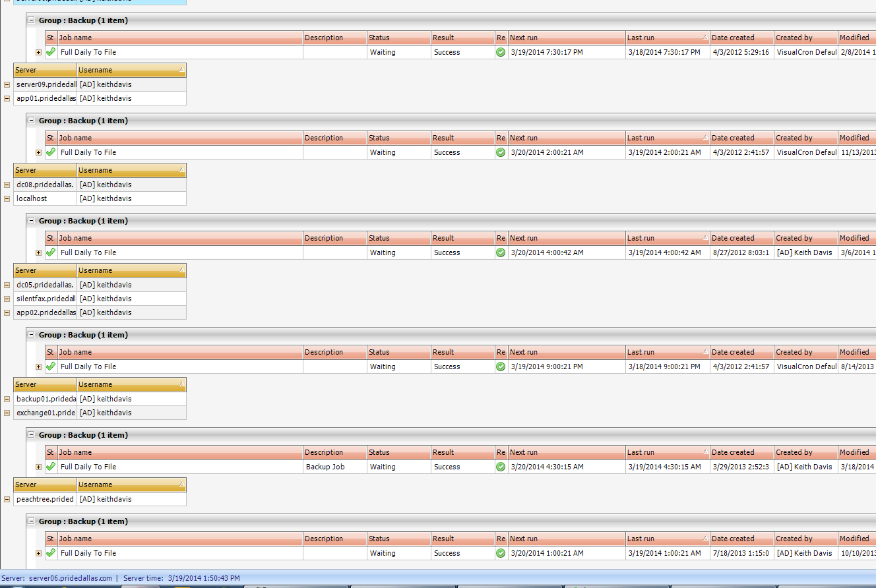Click green result icon beside next run 3/20/2014 4:30:15 AM
876x588 pixels.
(501, 467)
